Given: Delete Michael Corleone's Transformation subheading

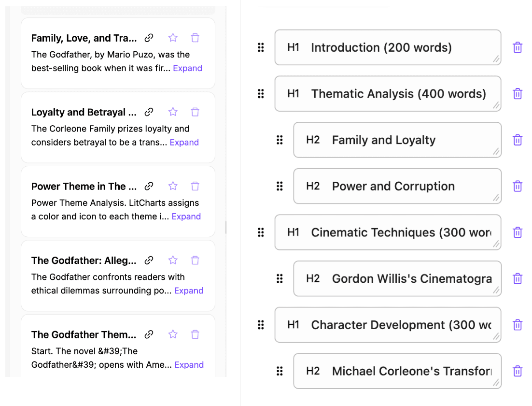Looking at the screenshot, I should 518,371.
